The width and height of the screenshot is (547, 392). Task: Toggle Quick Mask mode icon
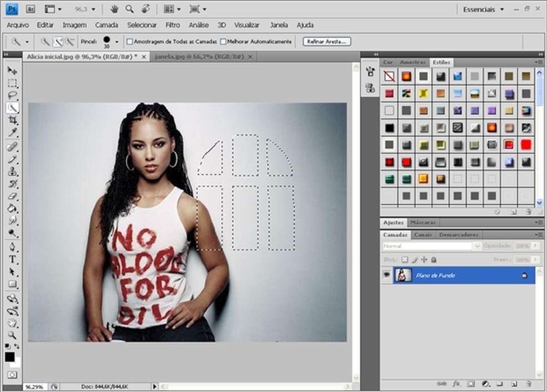click(12, 375)
